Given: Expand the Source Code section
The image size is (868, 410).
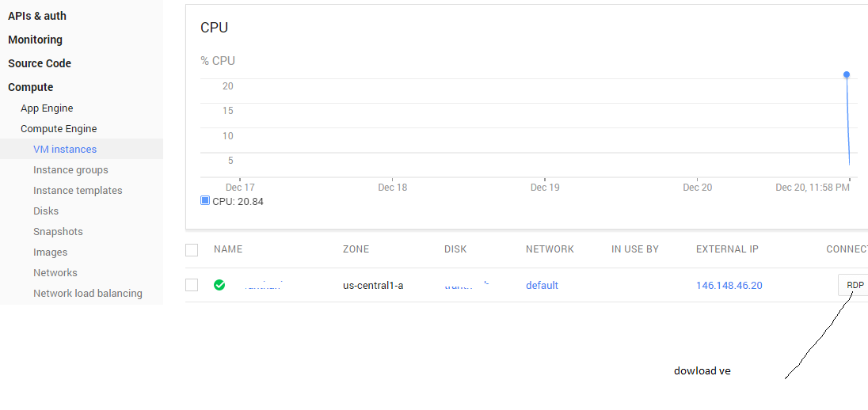Looking at the screenshot, I should (40, 63).
